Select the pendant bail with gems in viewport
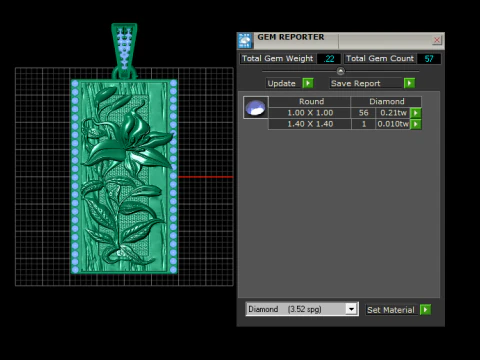The width and height of the screenshot is (480, 360). pos(124,50)
